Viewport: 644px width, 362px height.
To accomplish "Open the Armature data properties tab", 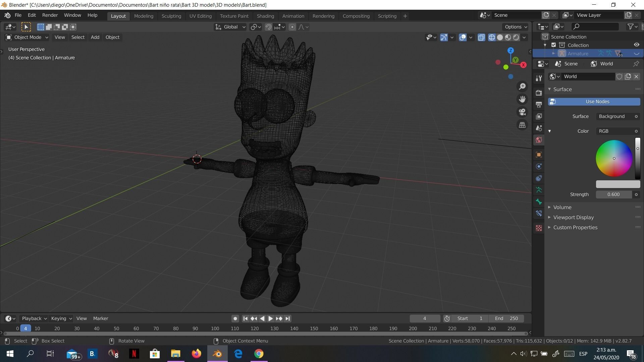I will [x=539, y=190].
